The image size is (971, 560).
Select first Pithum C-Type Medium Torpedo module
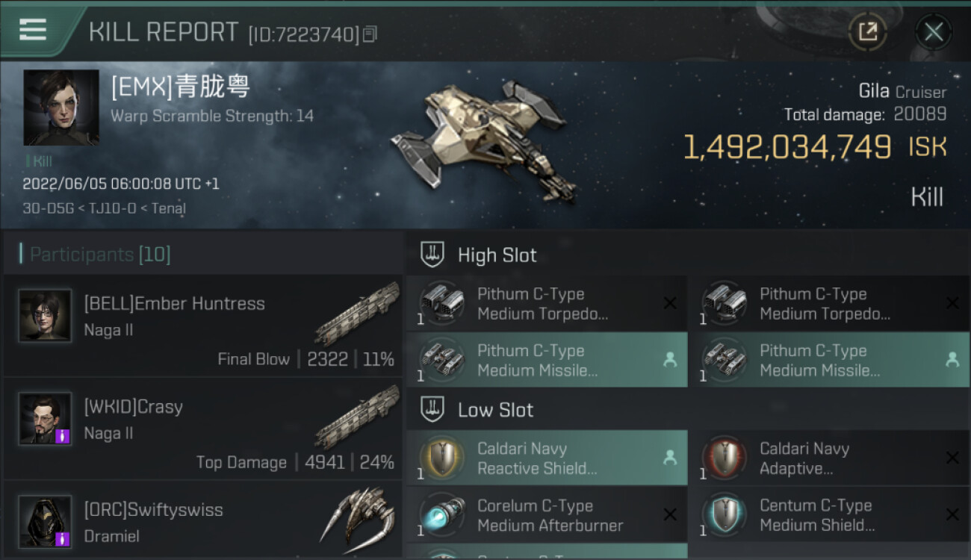pos(547,304)
